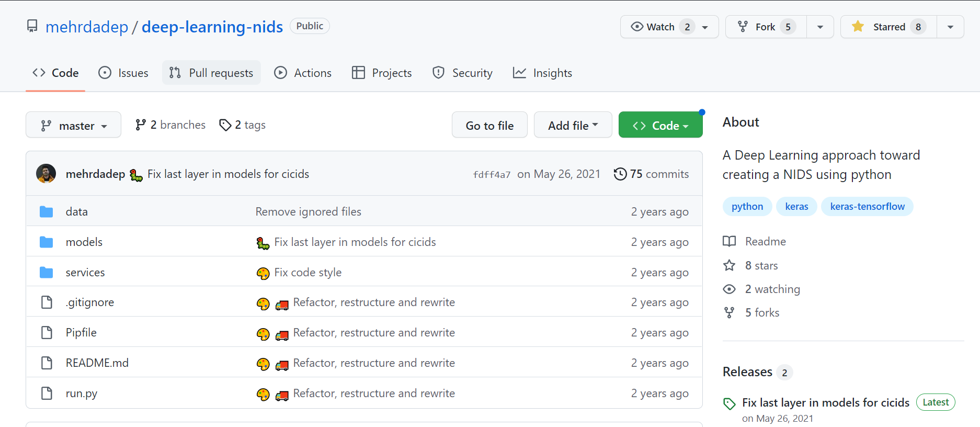
Task: Expand the green Code dropdown
Action: [x=660, y=126]
